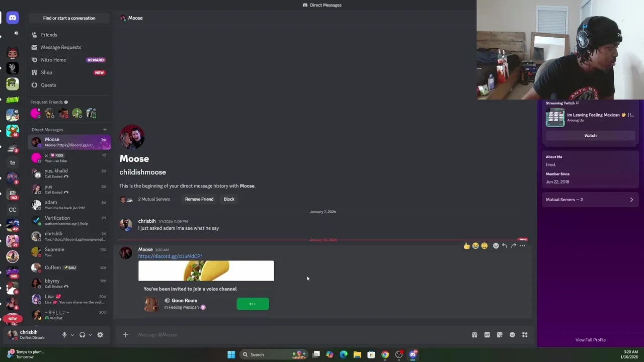644x362 pixels.
Task: Expand Mutual Servers — 2 section
Action: 590,200
